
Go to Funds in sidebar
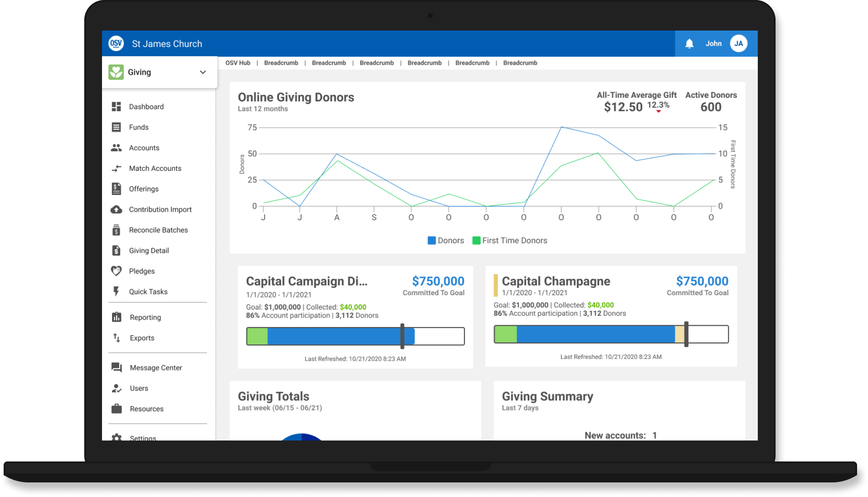coord(138,127)
